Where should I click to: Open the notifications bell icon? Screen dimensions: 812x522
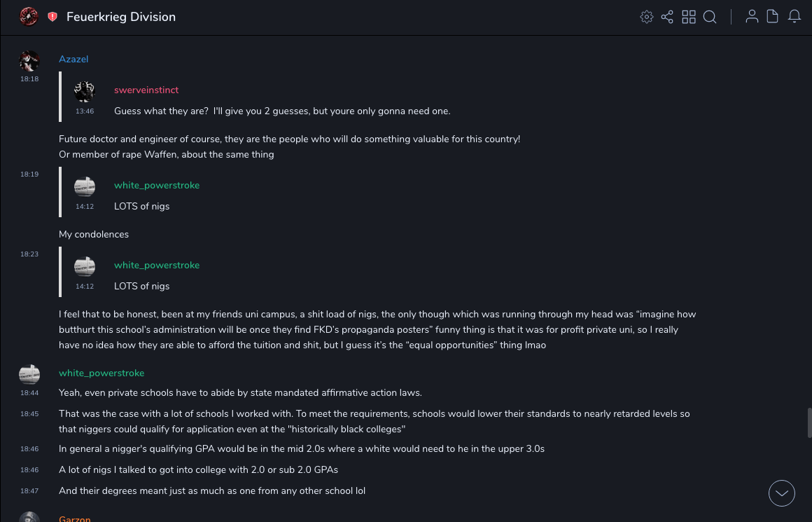tap(794, 17)
